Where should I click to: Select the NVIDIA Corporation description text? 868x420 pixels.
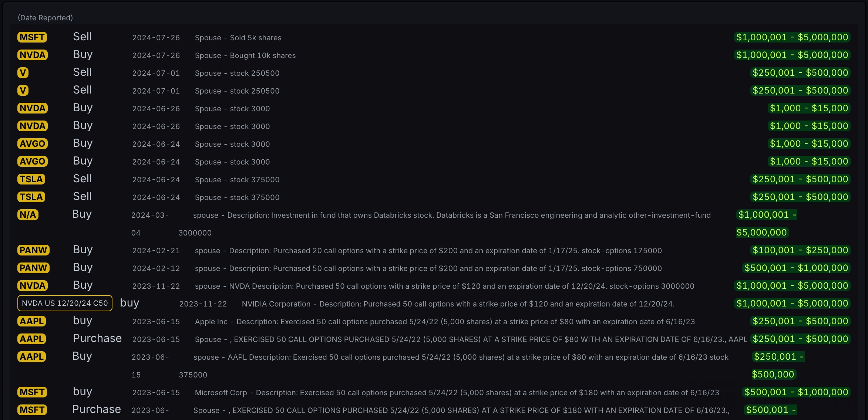pos(458,304)
